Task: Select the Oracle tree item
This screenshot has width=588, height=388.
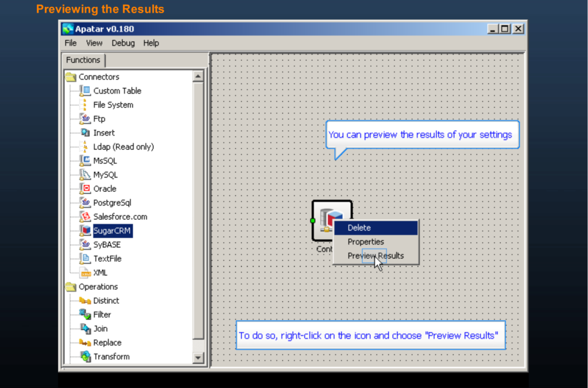Action: (x=105, y=189)
